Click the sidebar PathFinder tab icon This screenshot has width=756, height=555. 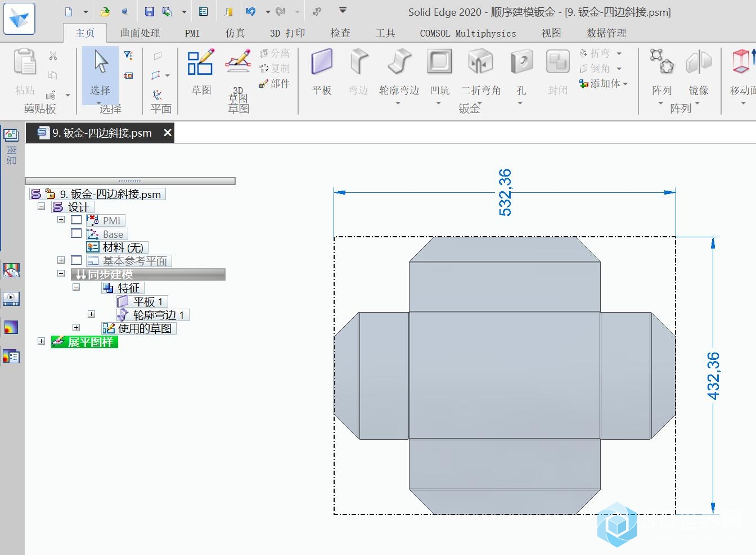tap(11, 135)
